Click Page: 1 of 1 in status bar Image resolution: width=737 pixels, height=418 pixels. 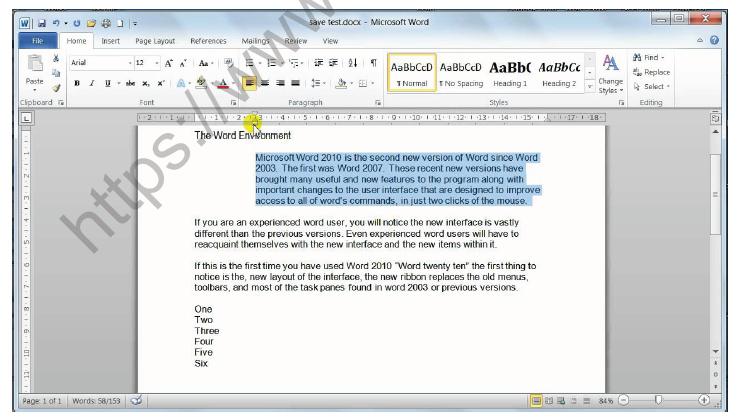point(42,401)
